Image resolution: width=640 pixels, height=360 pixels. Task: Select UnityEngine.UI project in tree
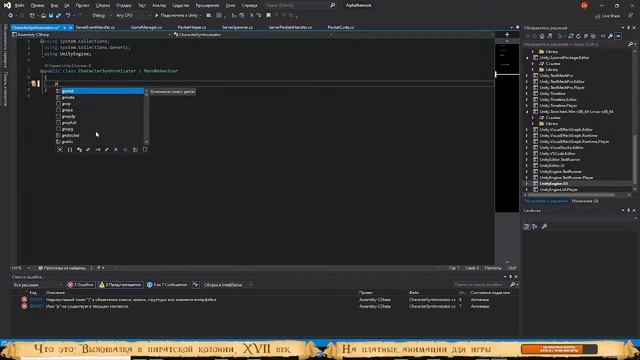pyautogui.click(x=553, y=184)
